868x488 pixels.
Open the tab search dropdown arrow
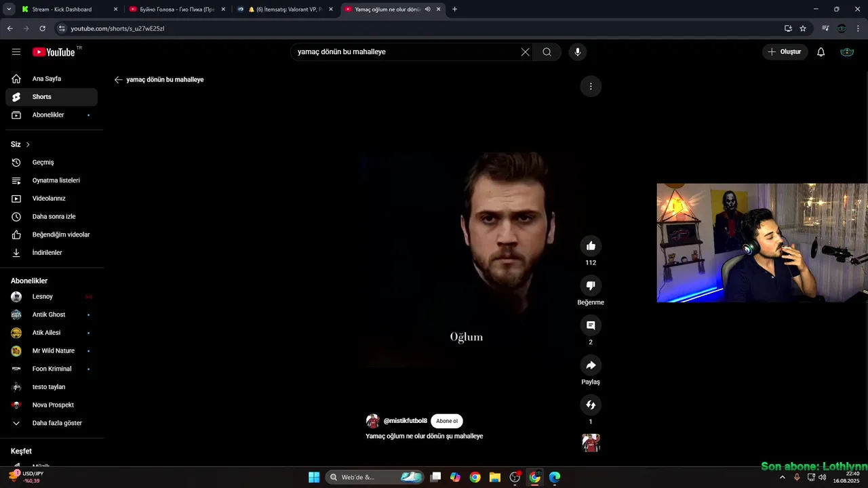pos(9,9)
